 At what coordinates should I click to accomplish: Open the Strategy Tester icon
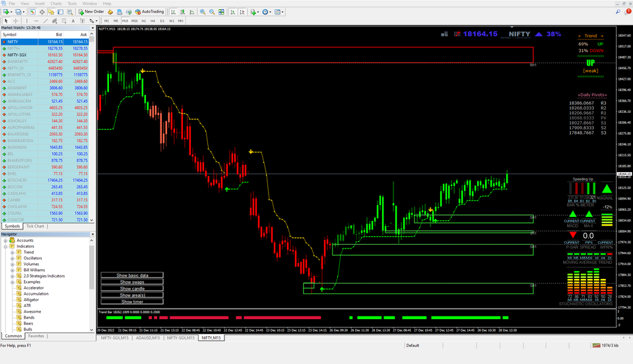pos(70,12)
